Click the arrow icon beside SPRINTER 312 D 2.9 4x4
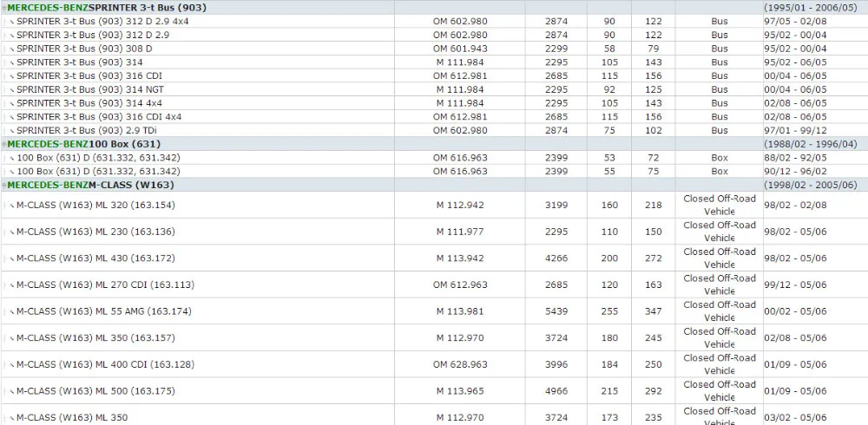868x425 pixels. [11, 22]
